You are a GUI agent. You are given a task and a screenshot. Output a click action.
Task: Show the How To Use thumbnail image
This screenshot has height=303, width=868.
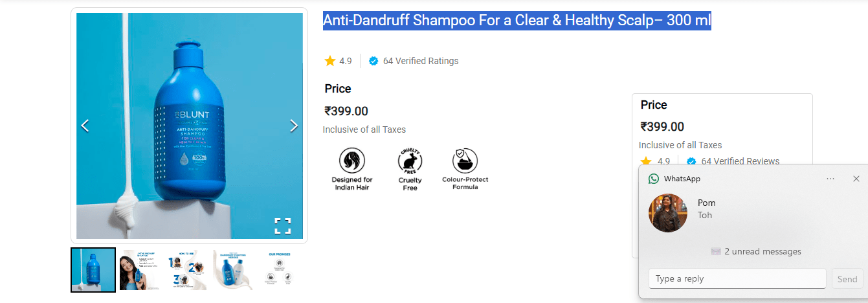(186, 270)
